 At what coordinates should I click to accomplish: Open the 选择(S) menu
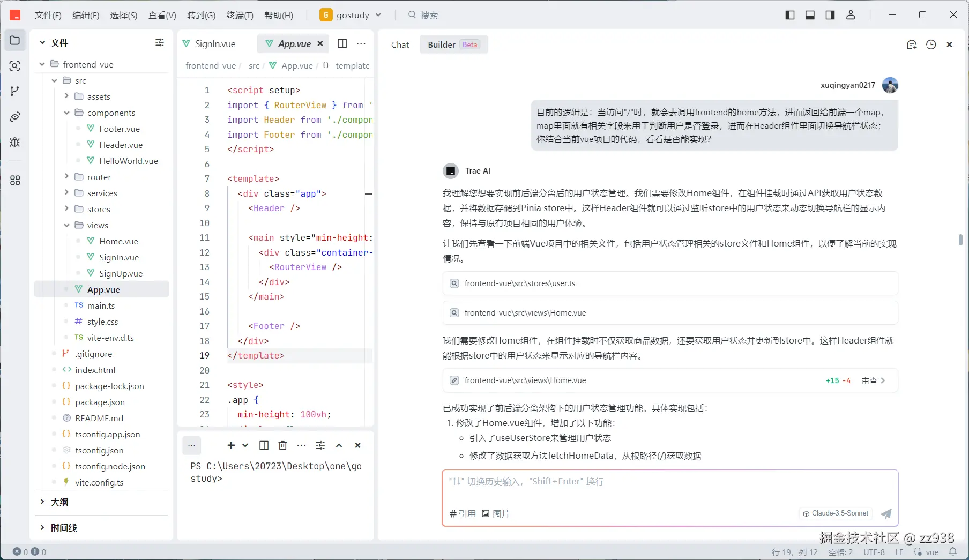pos(124,15)
